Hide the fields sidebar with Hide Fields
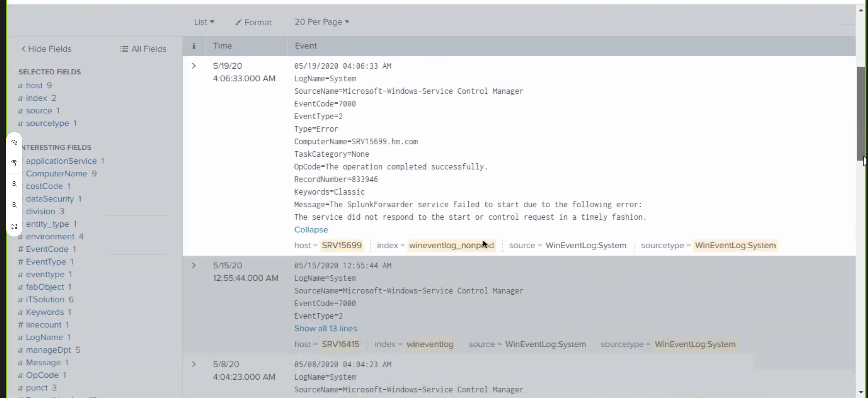The image size is (868, 398). (46, 49)
